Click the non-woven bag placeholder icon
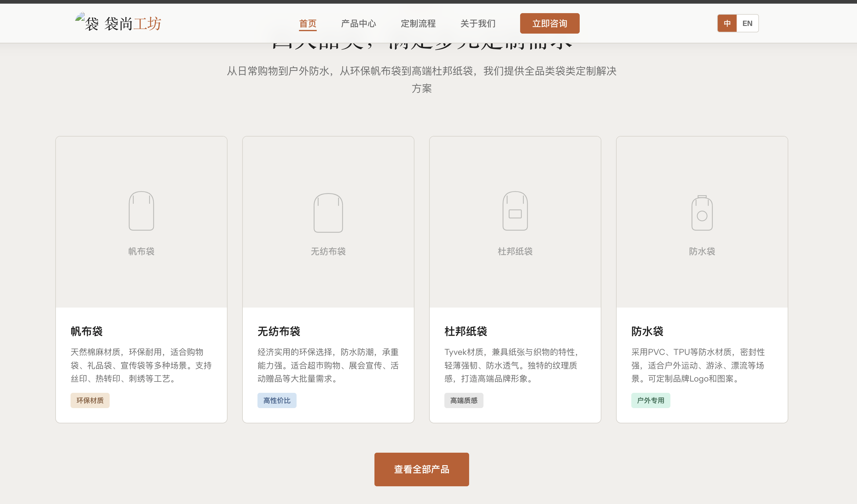This screenshot has height=504, width=857. [328, 213]
